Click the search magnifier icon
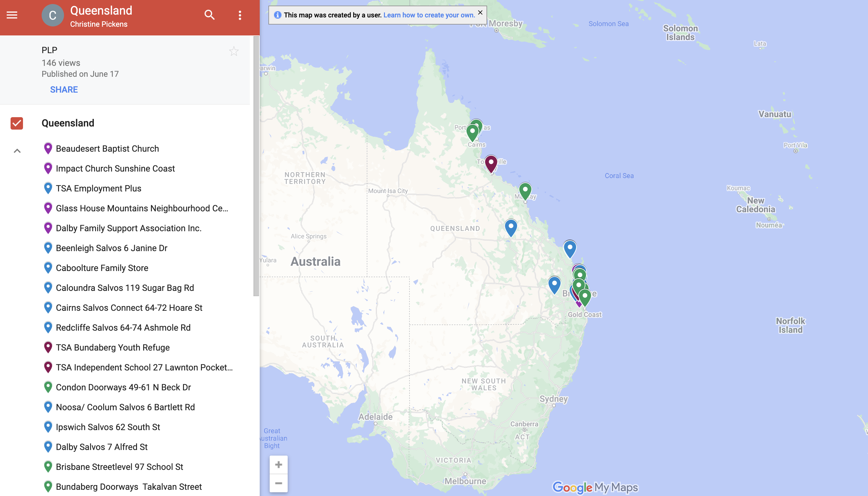The image size is (868, 496). [x=209, y=15]
